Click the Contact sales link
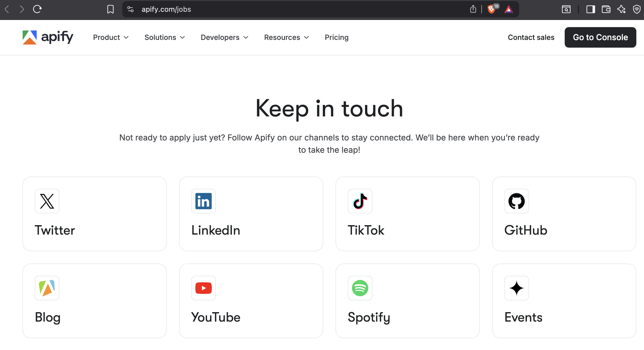Image resolution: width=644 pixels, height=350 pixels. 531,37
